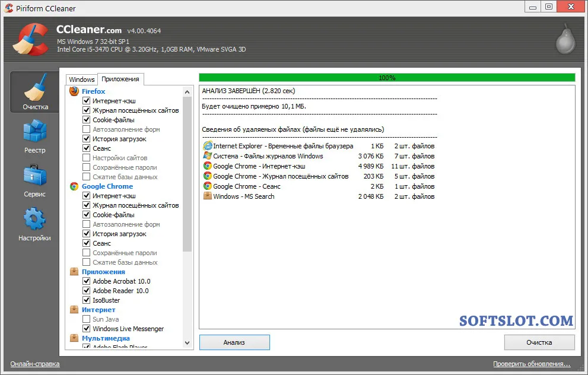The width and height of the screenshot is (588, 375).
Task: Uncheck Firefox Cookie-файлы checkbox
Action: pos(86,120)
